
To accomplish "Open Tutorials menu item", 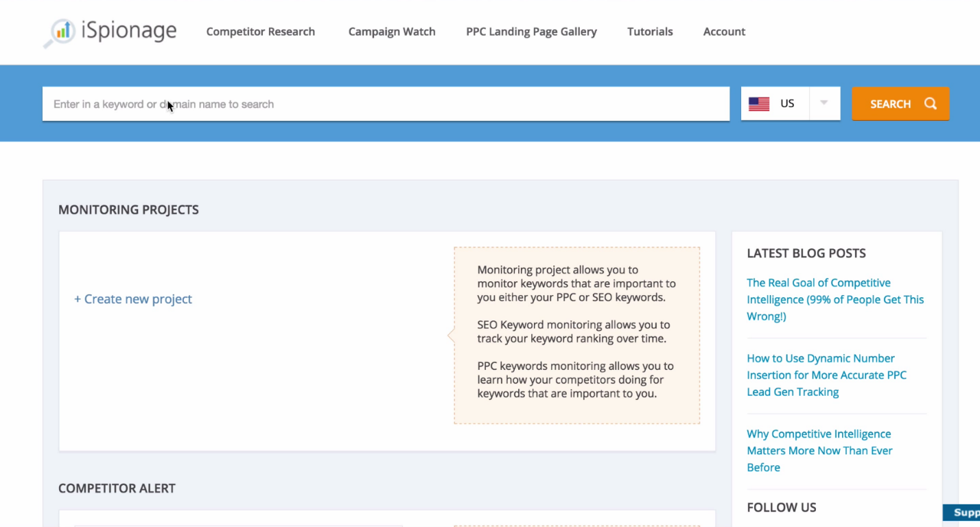I will coord(650,32).
